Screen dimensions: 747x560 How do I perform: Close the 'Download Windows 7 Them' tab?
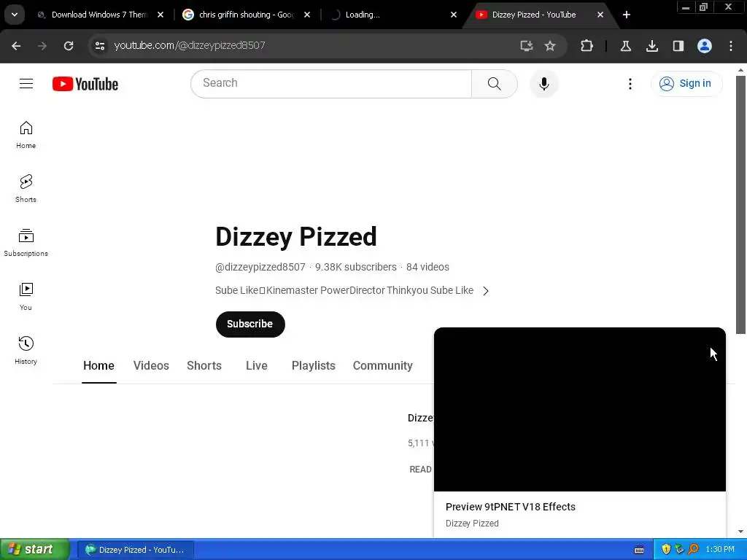(x=160, y=15)
